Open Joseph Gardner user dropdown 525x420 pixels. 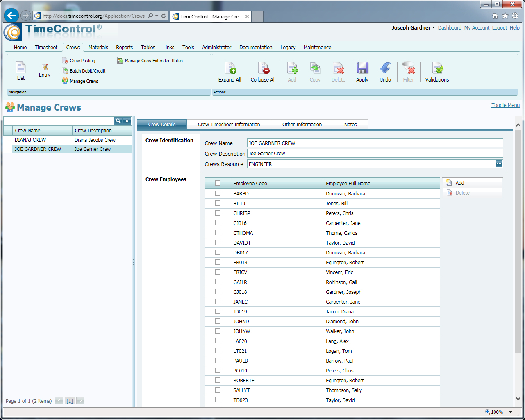(413, 28)
